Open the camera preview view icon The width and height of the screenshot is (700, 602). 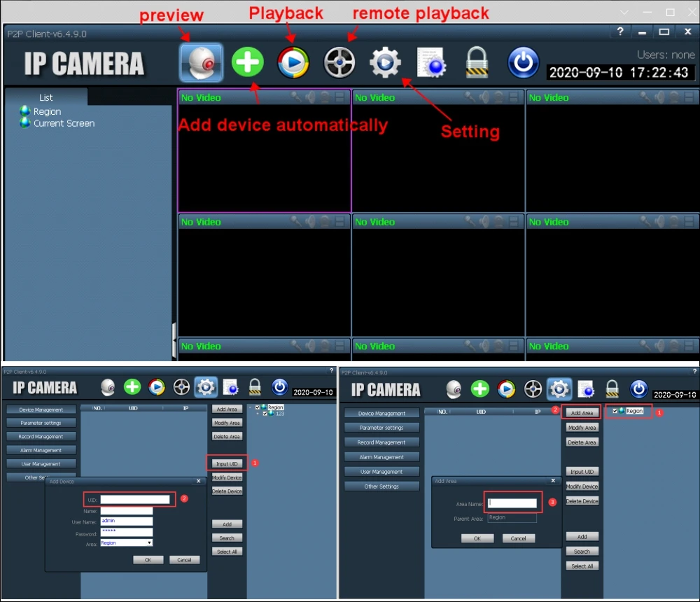[201, 63]
